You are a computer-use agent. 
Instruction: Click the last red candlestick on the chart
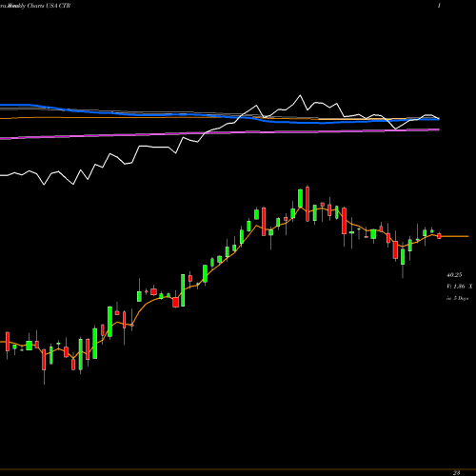pos(439,236)
